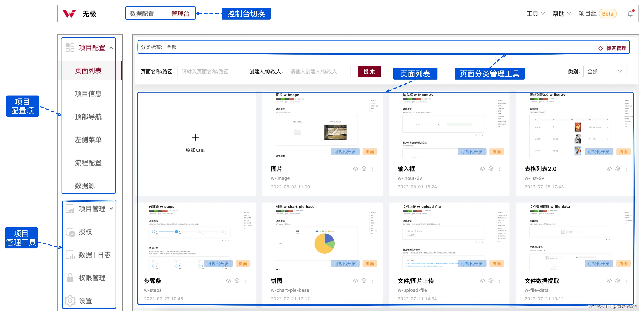
Task: Open more options menu for 输入框 card
Action: 499,169
